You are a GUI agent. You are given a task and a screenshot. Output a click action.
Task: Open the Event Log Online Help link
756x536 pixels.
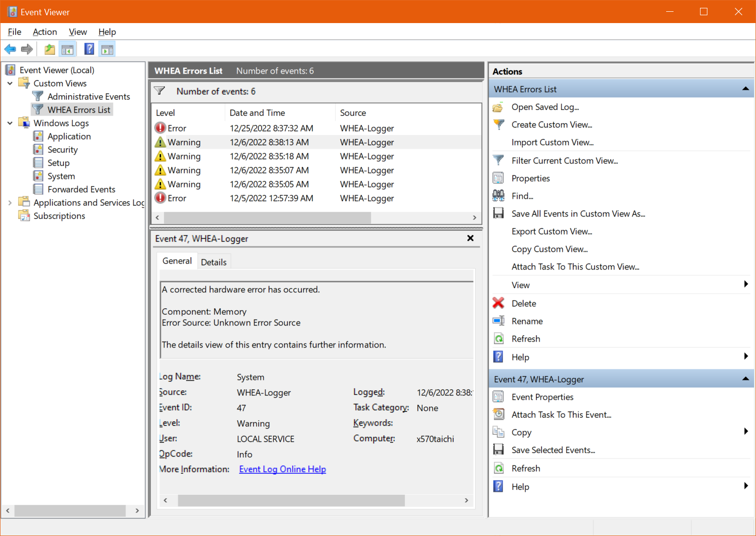tap(282, 469)
